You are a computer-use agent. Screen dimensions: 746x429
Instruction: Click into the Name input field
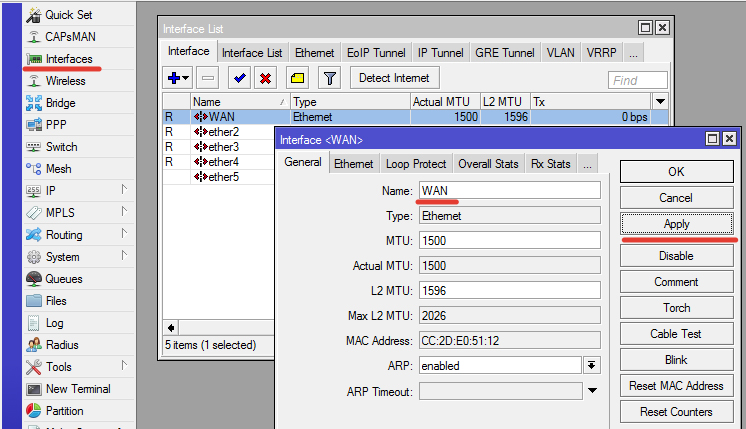point(509,190)
